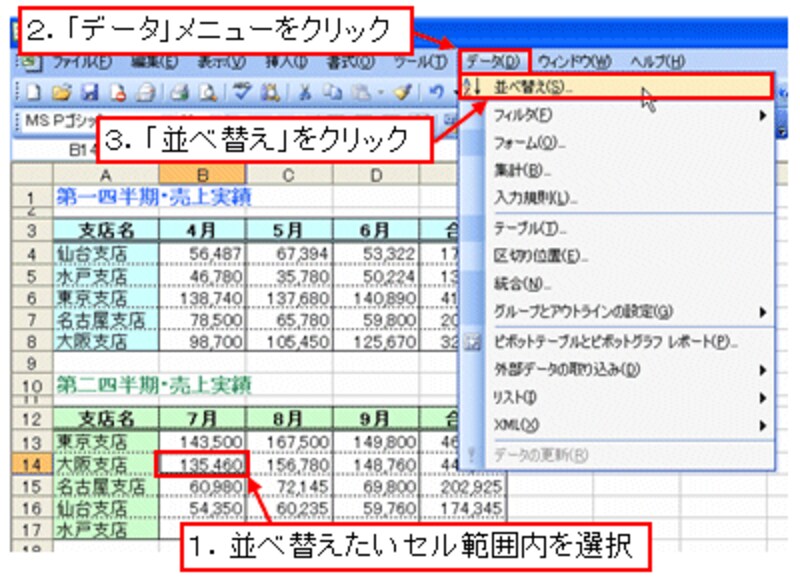Open the 挿入(I) menu

pos(286,62)
